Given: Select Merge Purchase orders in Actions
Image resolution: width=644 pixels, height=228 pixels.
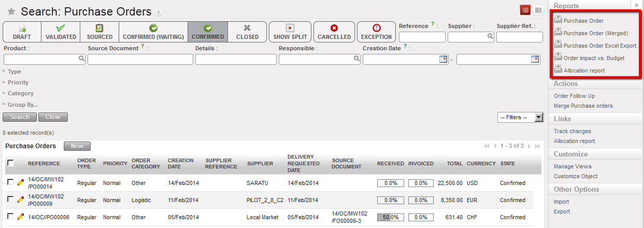Looking at the screenshot, I should pyautogui.click(x=583, y=106).
